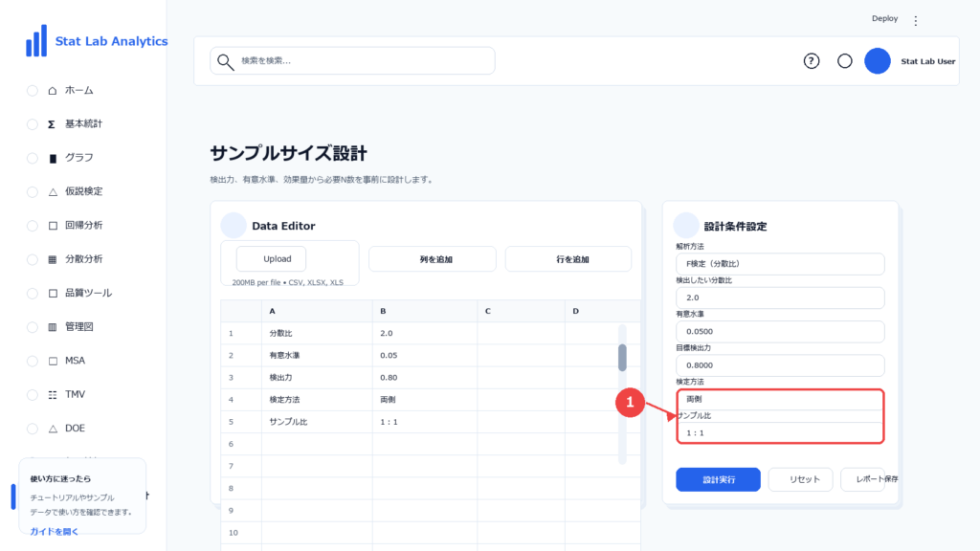Select cell B1 containing 2.0
The image size is (980, 551).
[x=425, y=333]
